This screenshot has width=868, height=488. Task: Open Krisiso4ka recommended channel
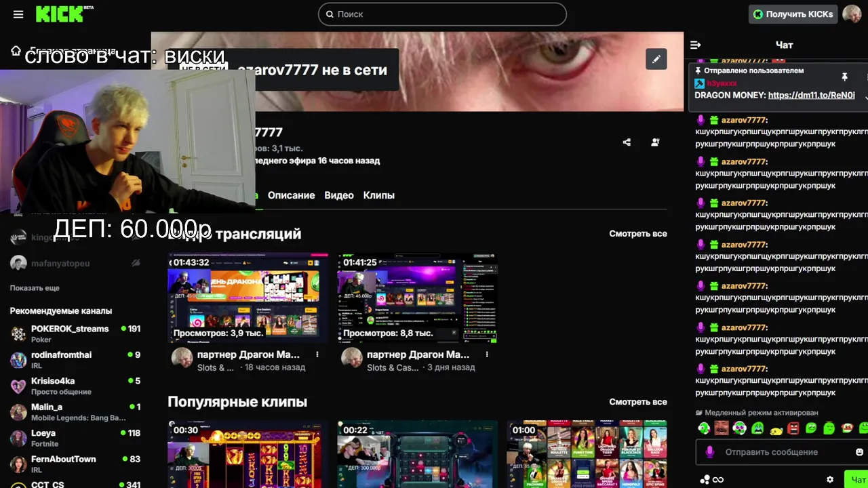coord(75,386)
